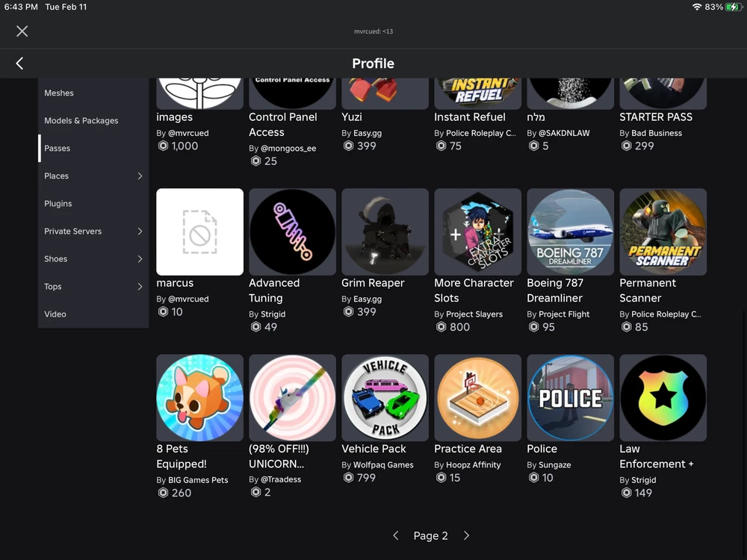Screen dimensions: 747x560
Task: Open the Grim Reaper pass thumbnail
Action: pyautogui.click(x=385, y=231)
